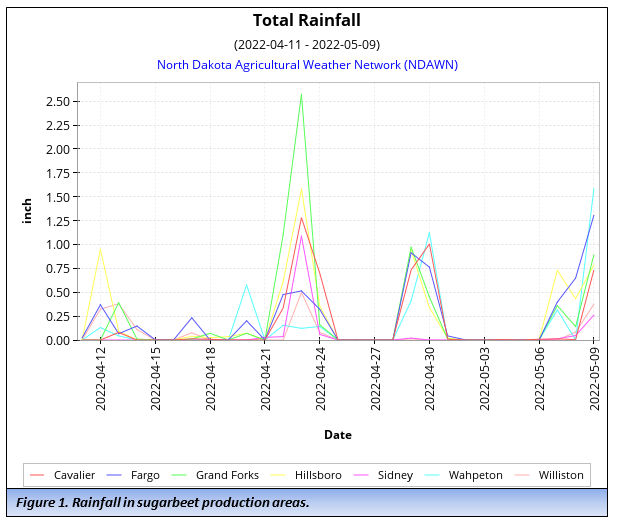Viewport: 618px width, 522px height.
Task: Click the 1.50 y-axis tick label
Action: point(58,197)
